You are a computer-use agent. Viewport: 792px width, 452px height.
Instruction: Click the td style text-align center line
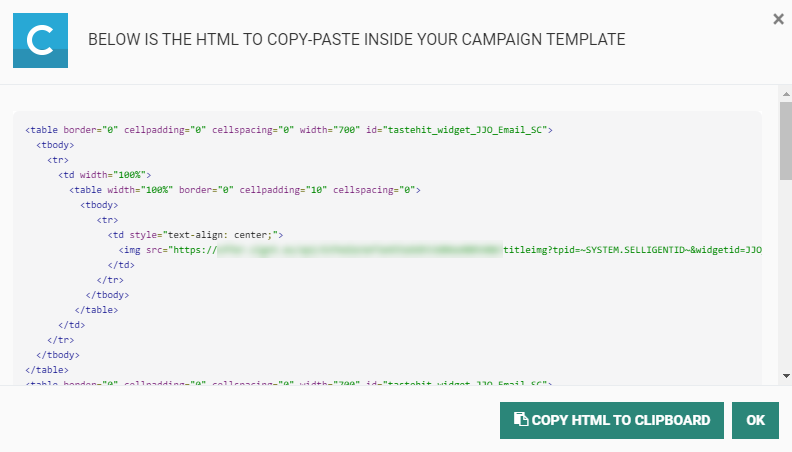tap(196, 235)
